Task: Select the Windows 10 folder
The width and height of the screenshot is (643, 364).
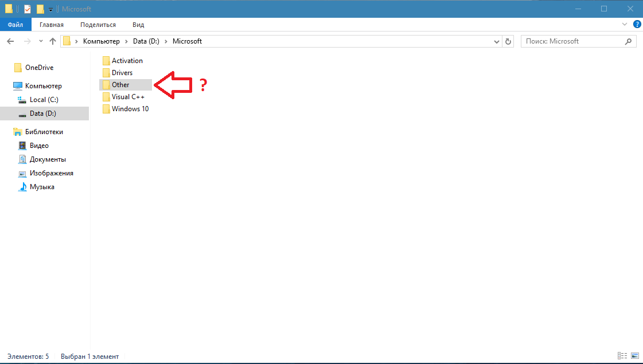Action: [125, 108]
